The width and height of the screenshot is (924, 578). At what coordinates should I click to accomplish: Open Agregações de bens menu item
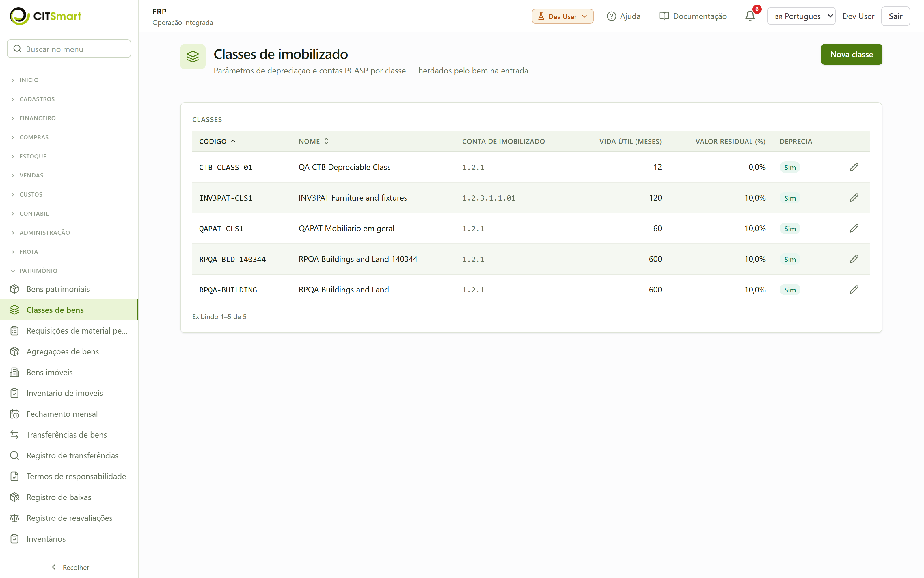tap(69, 351)
